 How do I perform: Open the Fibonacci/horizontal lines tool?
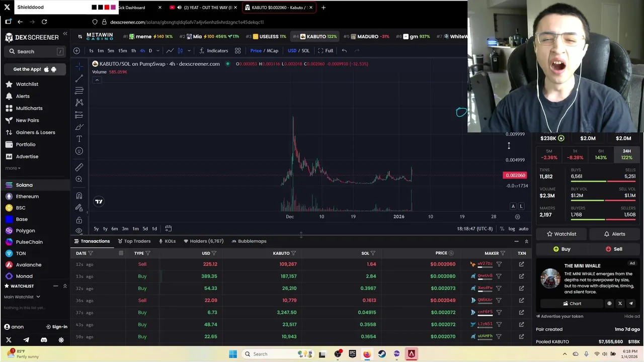click(79, 90)
